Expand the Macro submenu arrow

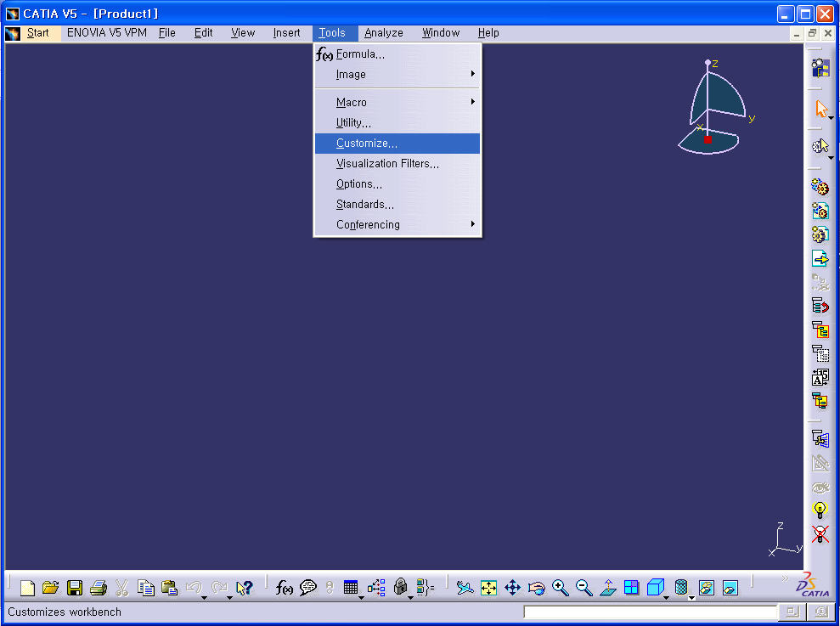click(x=473, y=102)
